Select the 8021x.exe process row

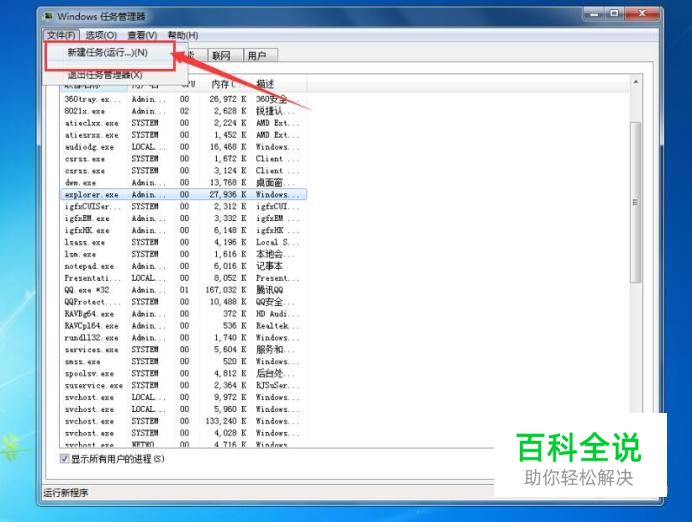coord(183,111)
